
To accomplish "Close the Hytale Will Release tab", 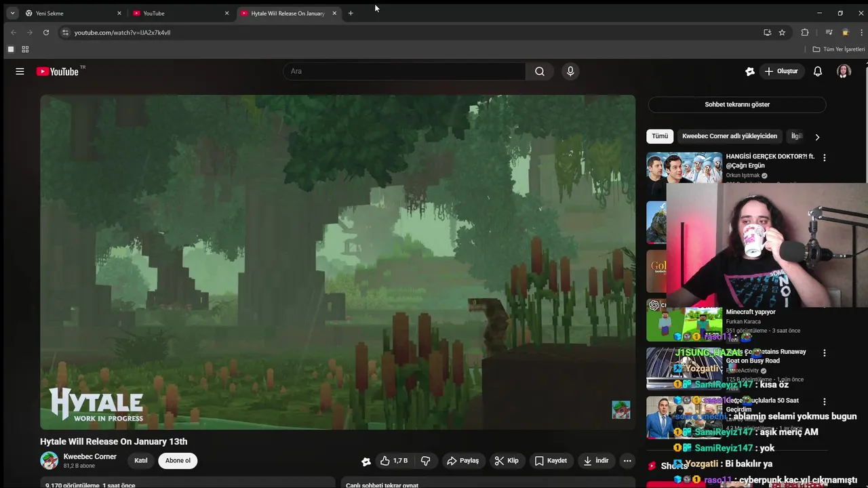I will 334,13.
